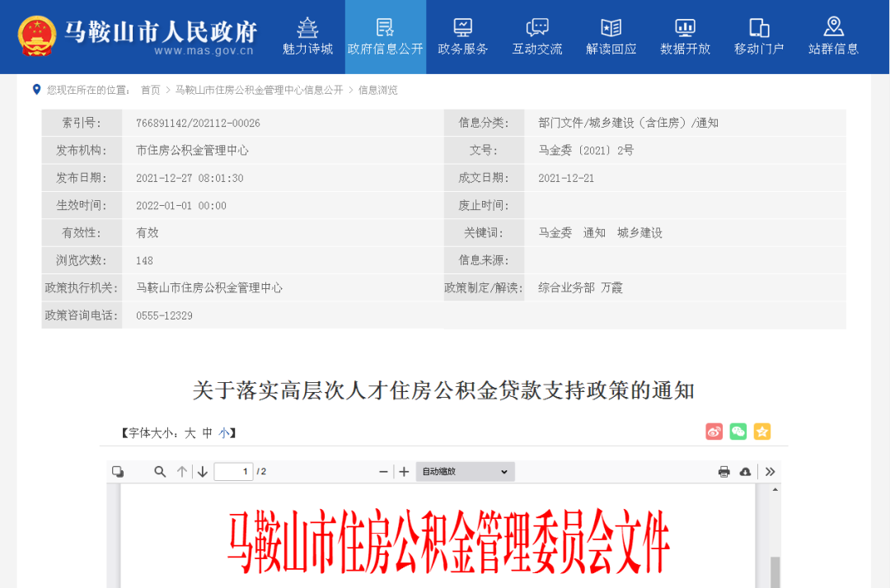Share the notice to Weibo

pyautogui.click(x=714, y=432)
